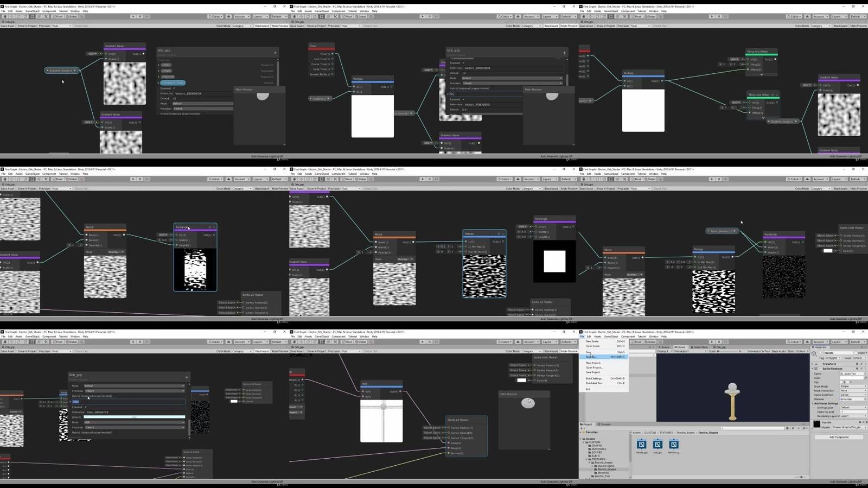Screen dimensions: 868x488
Task: Select the Move tool in top-left window
Action: (11, 16)
